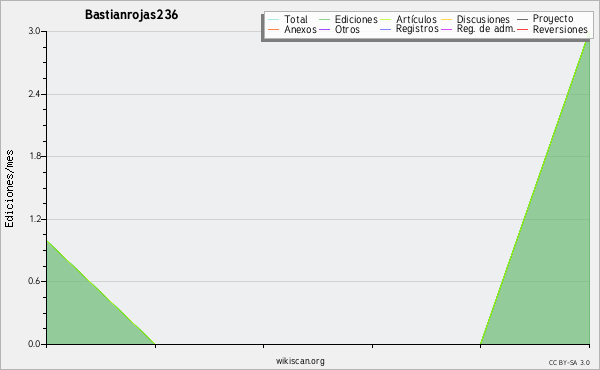Image resolution: width=600 pixels, height=370 pixels.
Task: Click the orange Anexos legend line
Action: [x=274, y=29]
